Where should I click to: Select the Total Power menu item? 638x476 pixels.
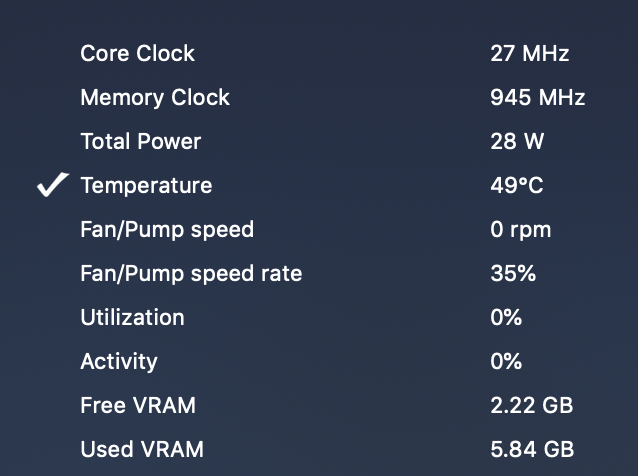click(x=140, y=142)
